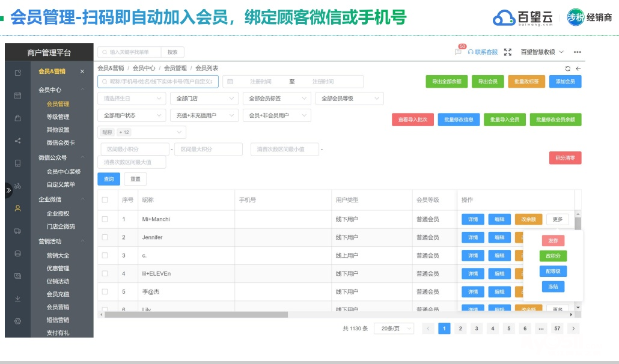Toggle the select-all checkbox in table header

pos(105,200)
